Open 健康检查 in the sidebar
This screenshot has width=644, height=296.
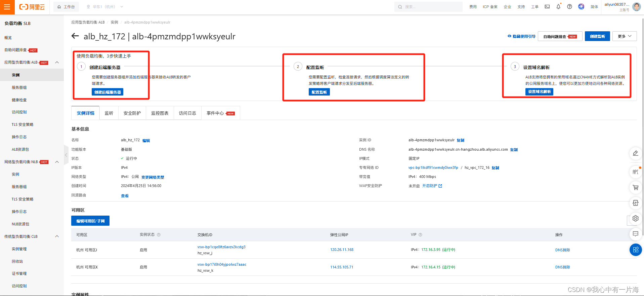point(19,100)
